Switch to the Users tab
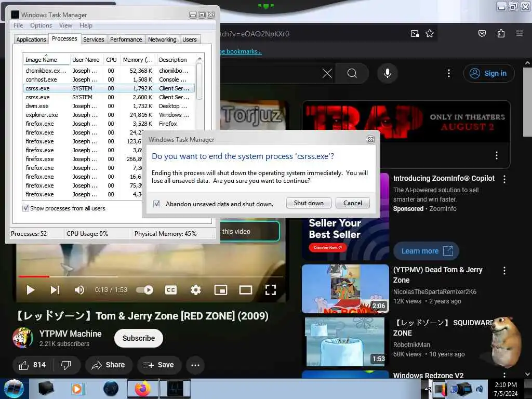532x399 pixels. (189, 39)
